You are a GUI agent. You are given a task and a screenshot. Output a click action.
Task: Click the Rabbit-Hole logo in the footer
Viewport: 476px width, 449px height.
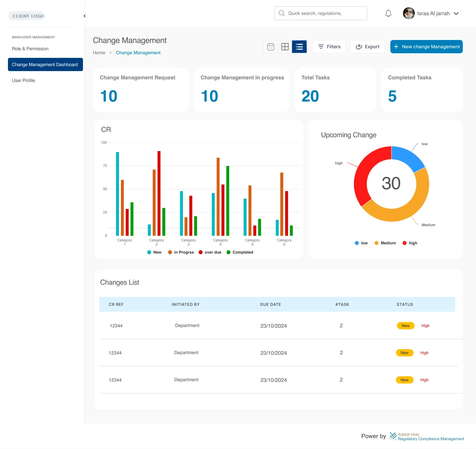point(427,436)
